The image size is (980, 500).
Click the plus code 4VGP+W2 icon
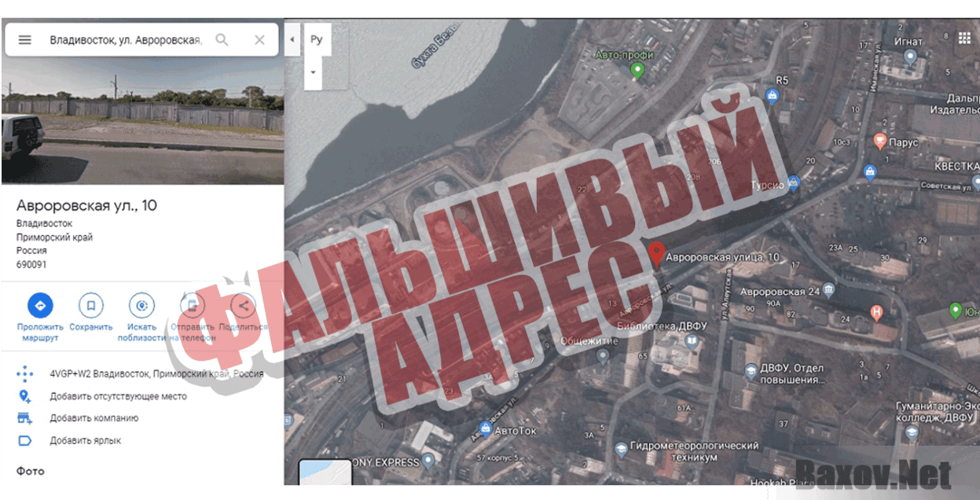(26, 373)
